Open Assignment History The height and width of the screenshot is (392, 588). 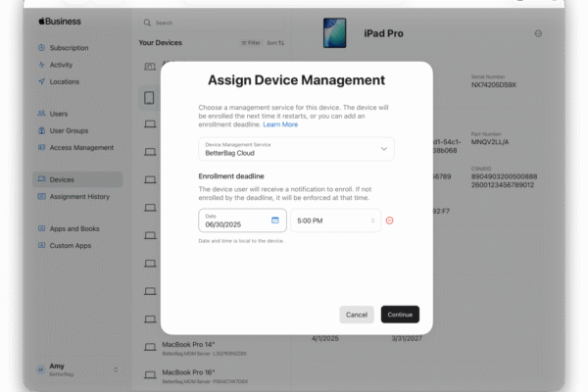tap(79, 197)
